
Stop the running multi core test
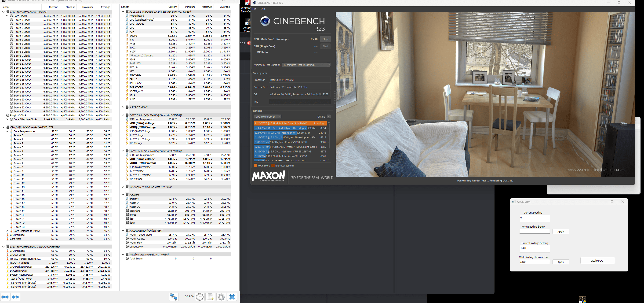coord(325,39)
